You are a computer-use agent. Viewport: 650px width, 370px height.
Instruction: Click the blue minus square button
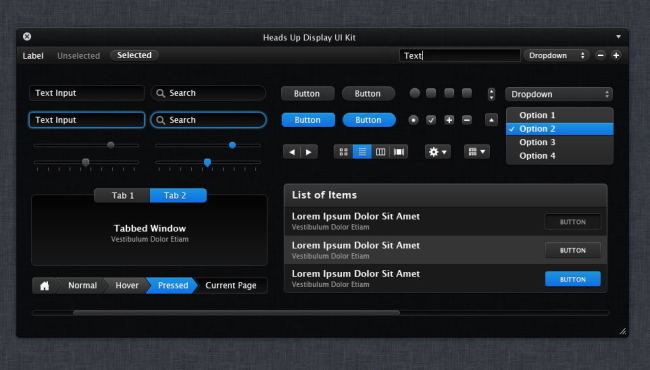467,120
